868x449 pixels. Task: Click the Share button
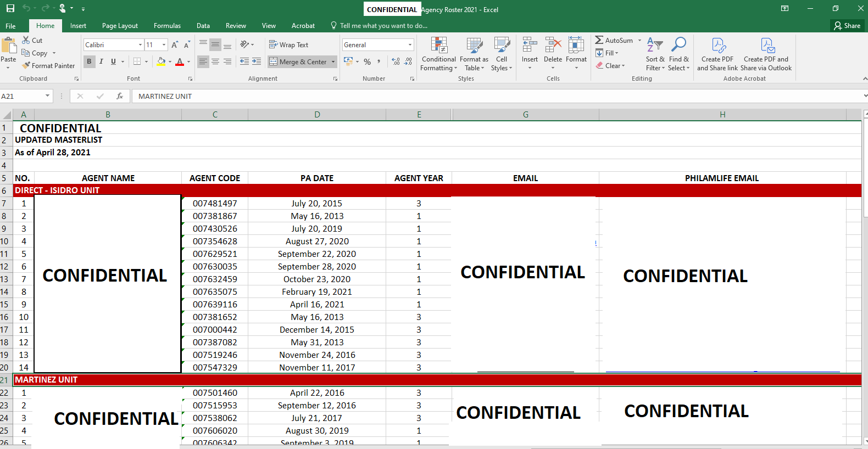[847, 26]
